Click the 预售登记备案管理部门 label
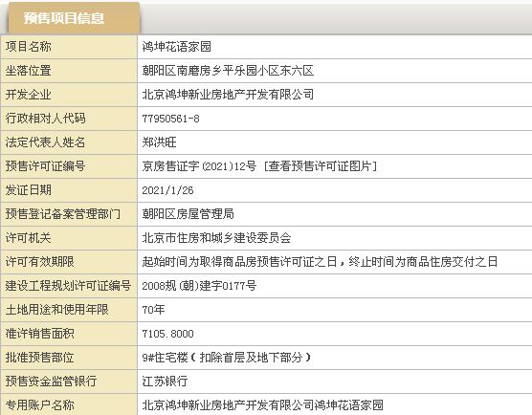532x415 pixels. 63,214
